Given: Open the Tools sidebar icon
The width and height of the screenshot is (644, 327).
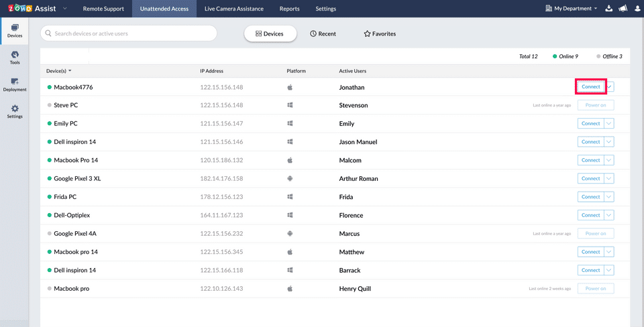Looking at the screenshot, I should [x=14, y=57].
